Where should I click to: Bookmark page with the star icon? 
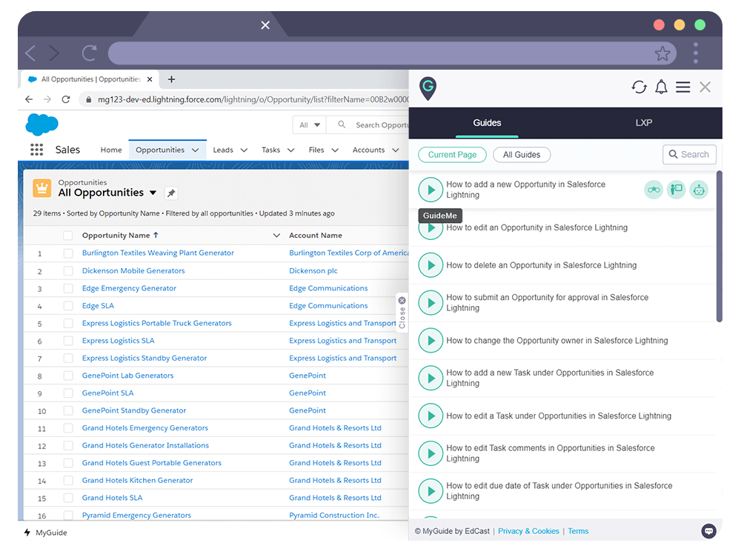click(662, 53)
